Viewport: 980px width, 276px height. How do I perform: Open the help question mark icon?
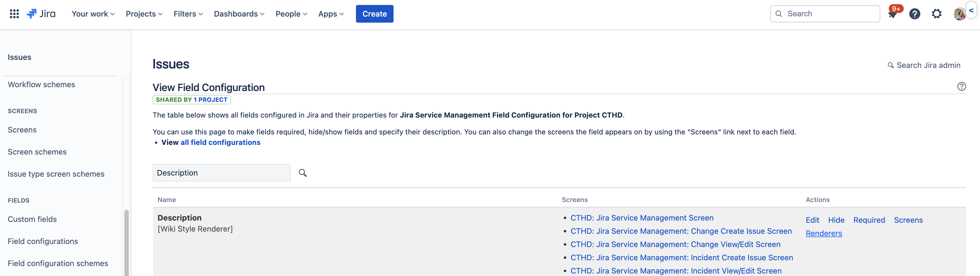click(914, 14)
